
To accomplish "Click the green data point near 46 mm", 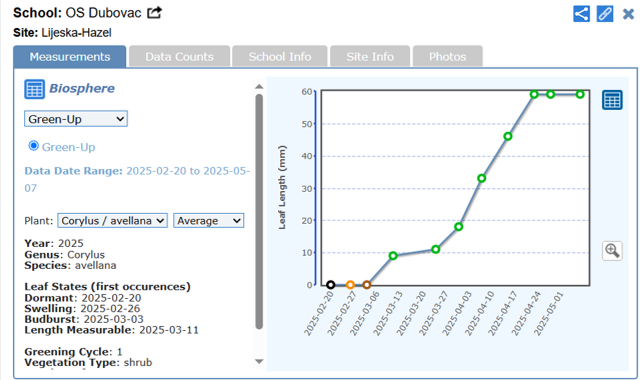I will pyautogui.click(x=508, y=136).
